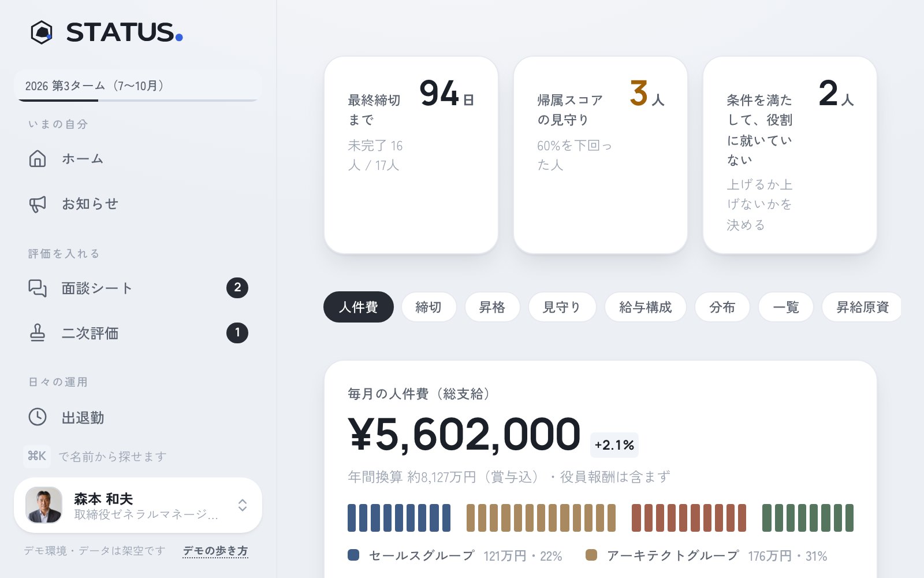Click the ⌘K shortcut search badge
The image size is (924, 578).
point(37,456)
